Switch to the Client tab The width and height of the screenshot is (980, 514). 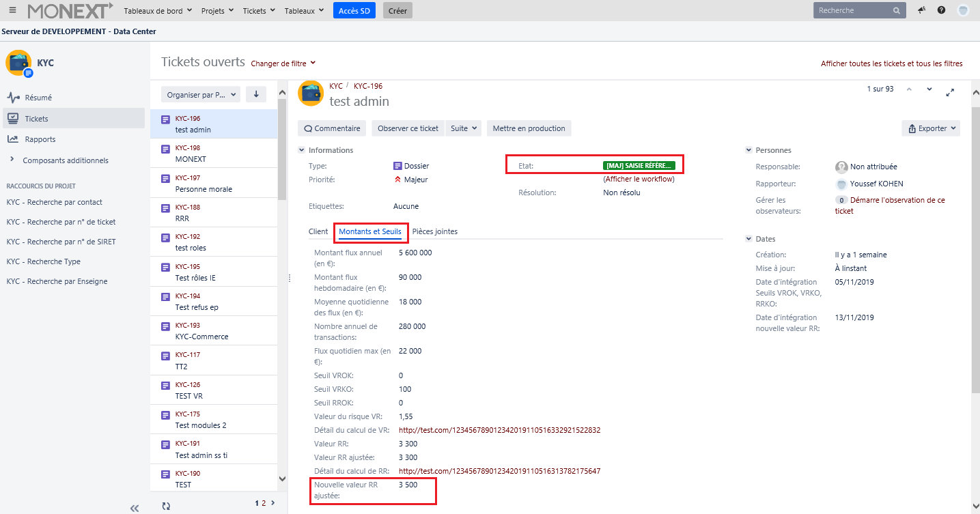[x=318, y=231]
